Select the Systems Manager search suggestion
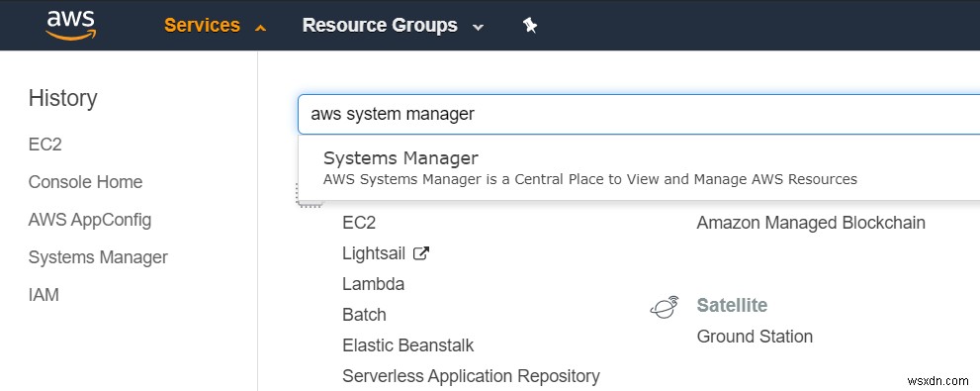This screenshot has width=980, height=391. click(639, 167)
